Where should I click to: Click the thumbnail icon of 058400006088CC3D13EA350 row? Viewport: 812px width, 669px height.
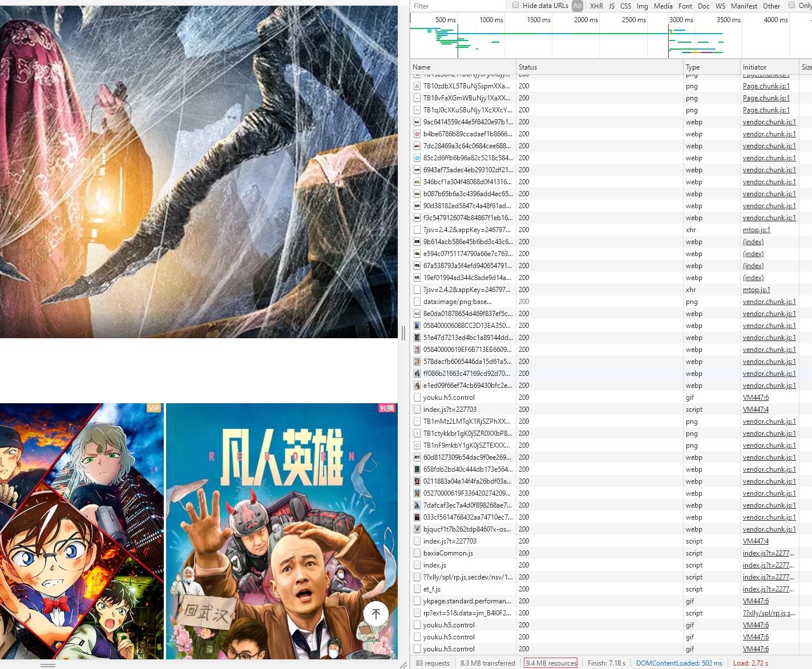pos(417,326)
